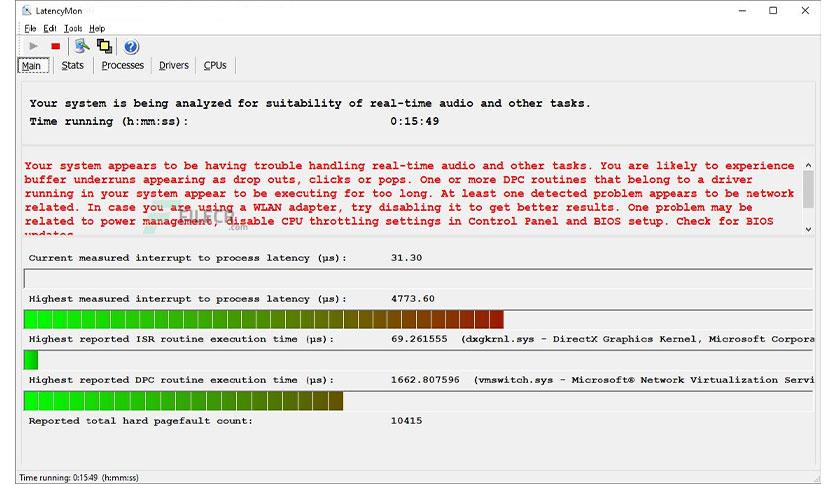Click the highest latency value 4773.60

coord(413,299)
